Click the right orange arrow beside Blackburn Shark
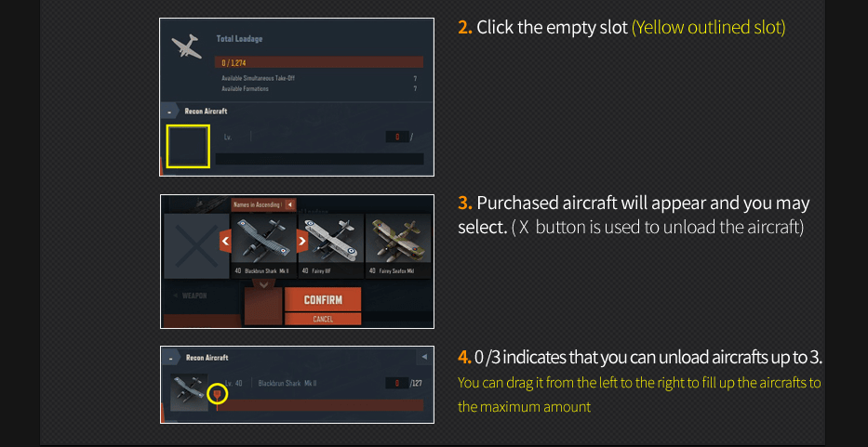Image resolution: width=868 pixels, height=447 pixels. pyautogui.click(x=302, y=242)
